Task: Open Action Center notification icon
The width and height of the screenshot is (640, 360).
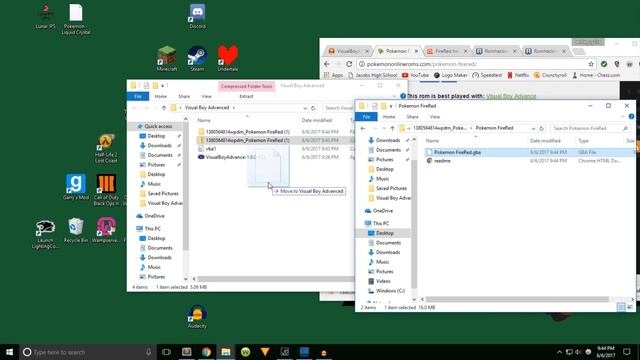Action: tap(627, 352)
